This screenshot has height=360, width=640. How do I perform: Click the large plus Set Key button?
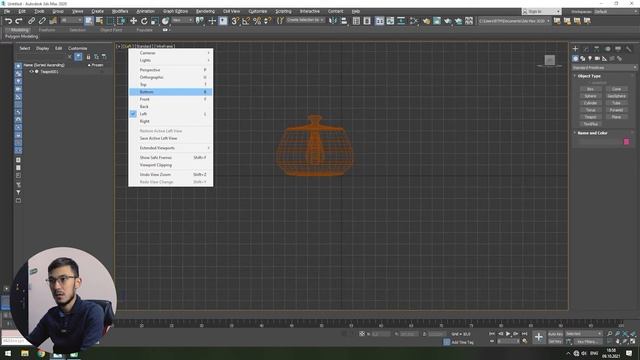pos(539,337)
